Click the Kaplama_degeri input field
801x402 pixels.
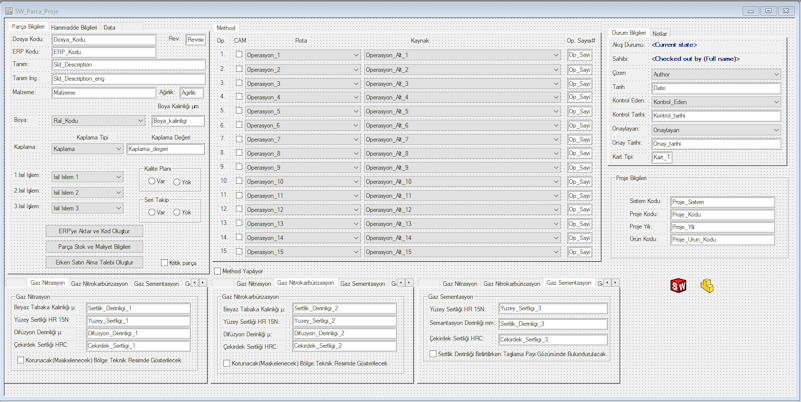(x=166, y=149)
